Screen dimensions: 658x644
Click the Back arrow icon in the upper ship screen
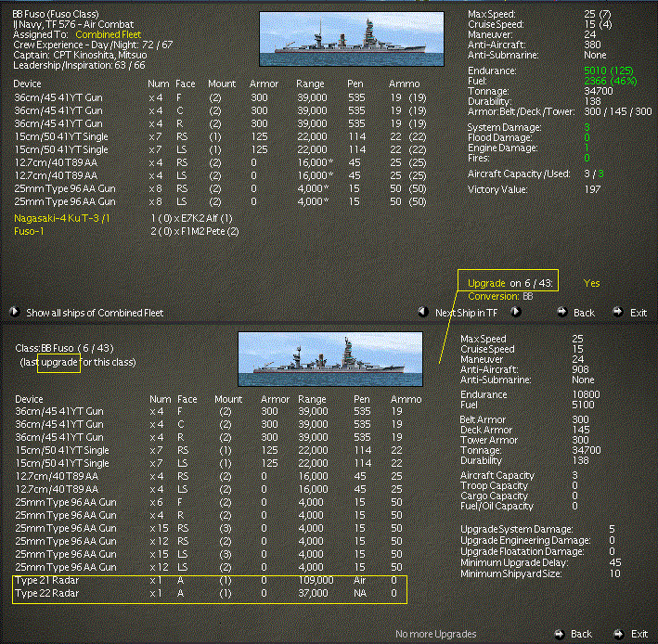tap(561, 312)
